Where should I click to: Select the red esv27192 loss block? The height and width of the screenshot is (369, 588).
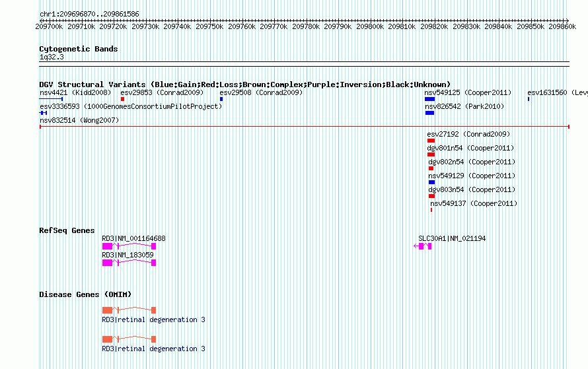431,141
